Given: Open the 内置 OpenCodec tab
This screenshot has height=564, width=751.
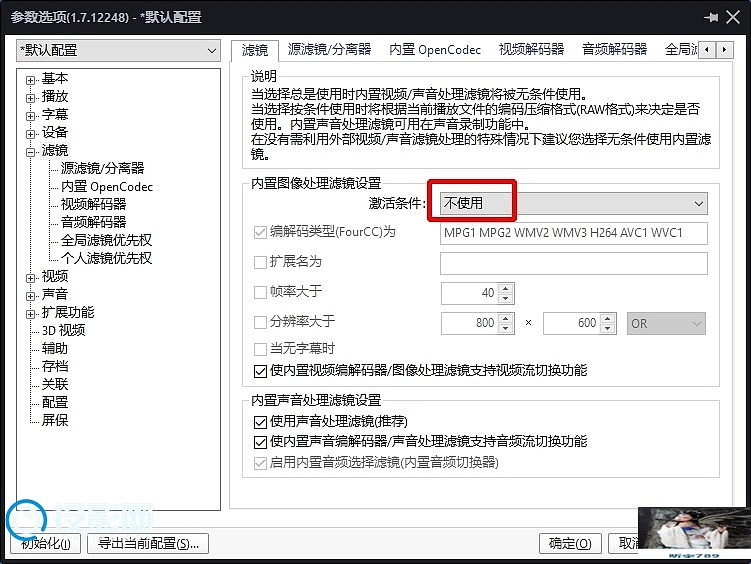Looking at the screenshot, I should coord(435,49).
